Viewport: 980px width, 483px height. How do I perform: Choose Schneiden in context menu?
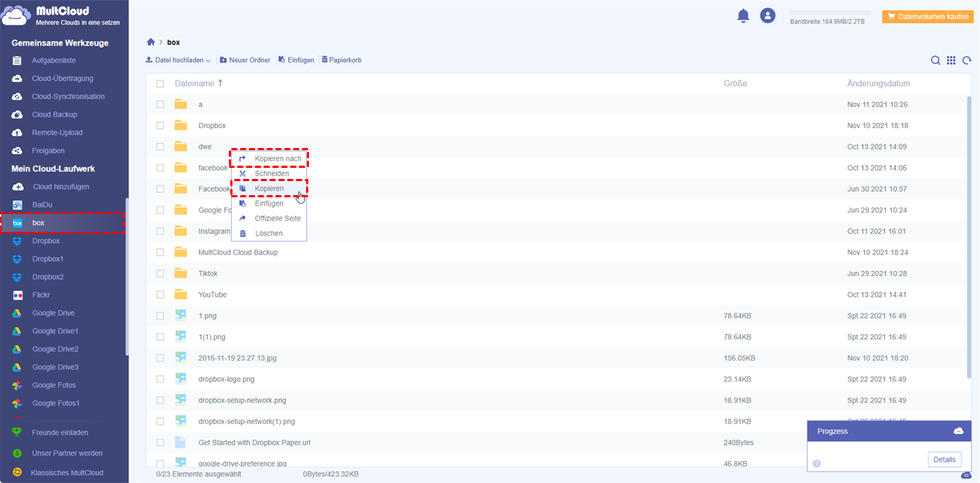point(269,174)
